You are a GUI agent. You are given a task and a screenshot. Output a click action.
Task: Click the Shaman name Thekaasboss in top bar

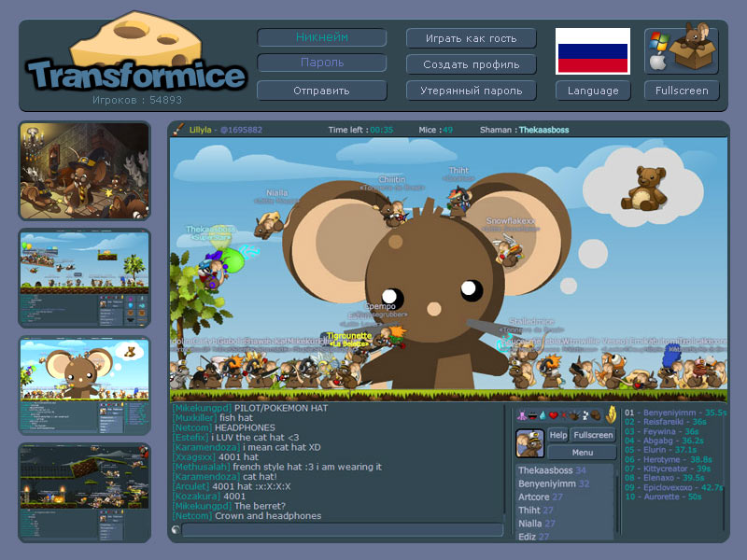click(x=543, y=130)
